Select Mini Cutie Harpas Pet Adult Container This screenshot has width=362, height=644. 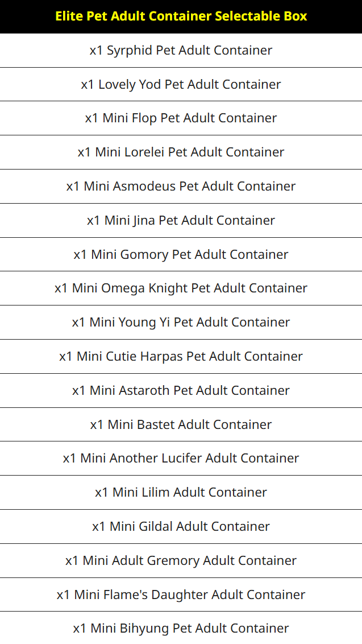tap(181, 357)
